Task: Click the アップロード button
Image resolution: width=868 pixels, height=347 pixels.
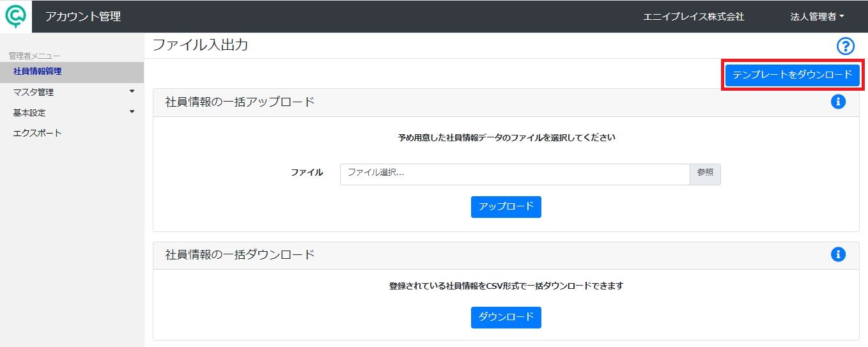Action: (506, 206)
